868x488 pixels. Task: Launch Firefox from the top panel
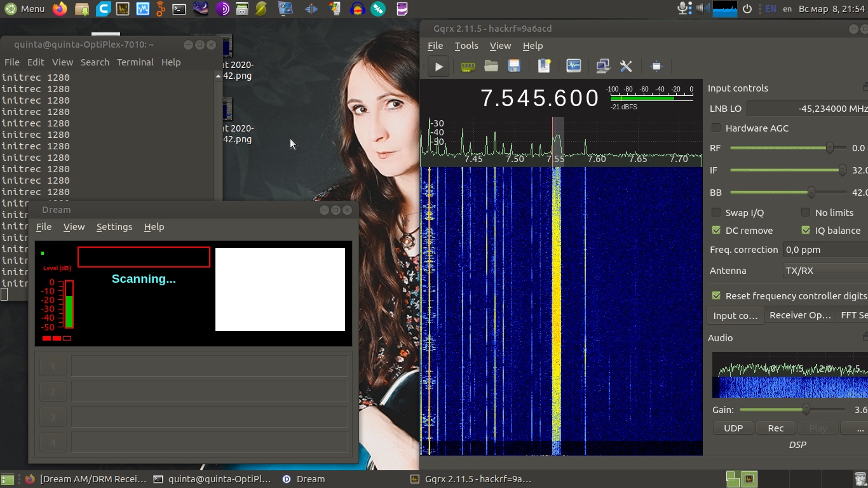(60, 9)
